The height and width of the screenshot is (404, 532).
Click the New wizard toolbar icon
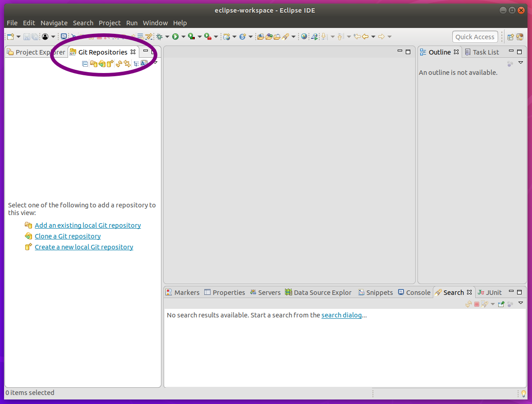10,37
